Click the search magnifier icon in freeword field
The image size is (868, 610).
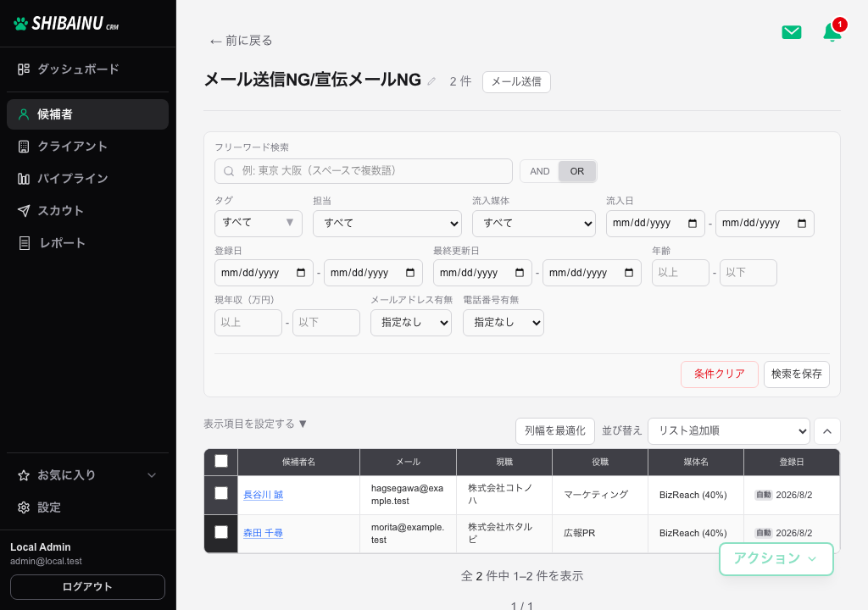(x=229, y=172)
